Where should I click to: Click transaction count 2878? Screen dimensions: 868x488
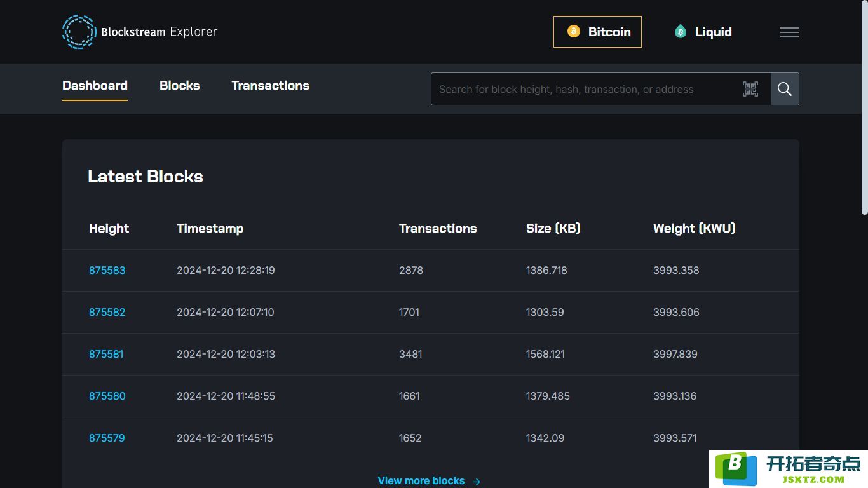[x=411, y=270]
